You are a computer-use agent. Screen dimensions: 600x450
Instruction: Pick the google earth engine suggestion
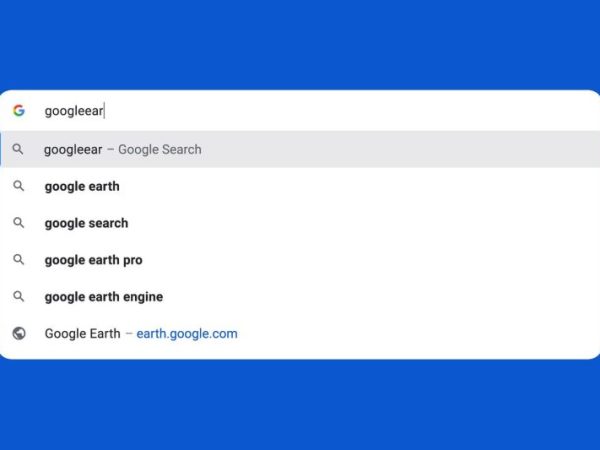coord(104,297)
